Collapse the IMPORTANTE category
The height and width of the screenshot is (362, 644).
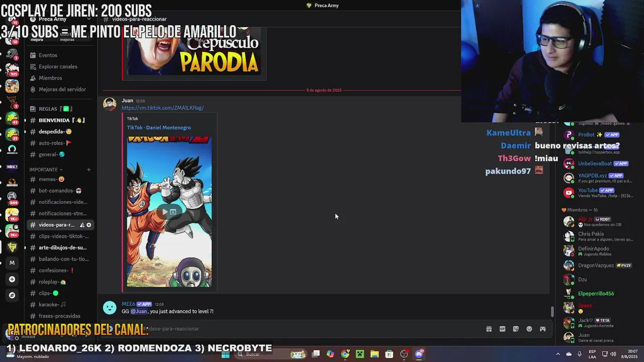pyautogui.click(x=46, y=169)
